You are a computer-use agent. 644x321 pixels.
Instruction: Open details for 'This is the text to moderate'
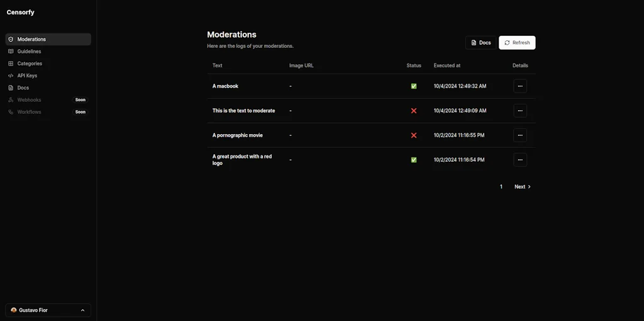pos(520,111)
